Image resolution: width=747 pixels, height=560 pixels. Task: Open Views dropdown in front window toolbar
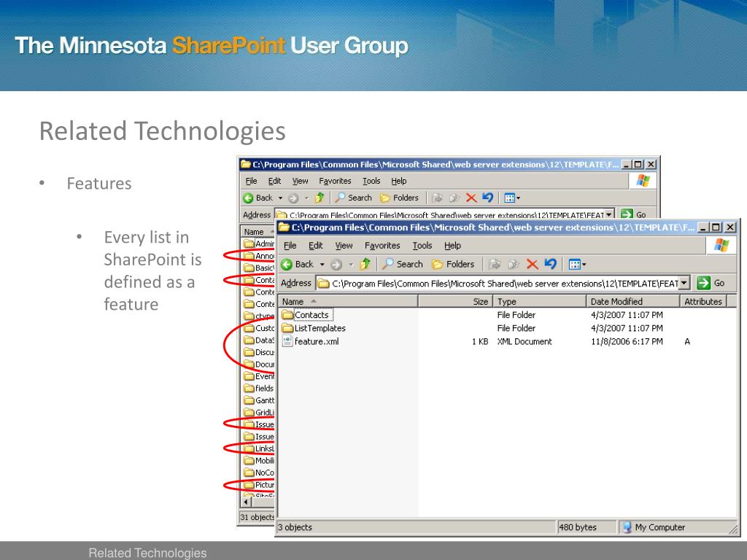click(x=578, y=264)
